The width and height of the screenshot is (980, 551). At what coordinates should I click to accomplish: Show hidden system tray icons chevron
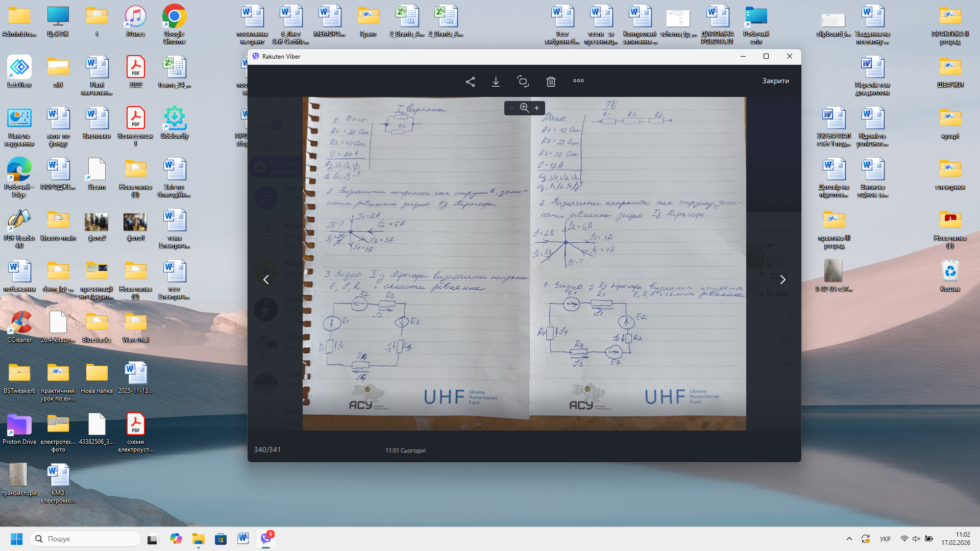coord(849,539)
